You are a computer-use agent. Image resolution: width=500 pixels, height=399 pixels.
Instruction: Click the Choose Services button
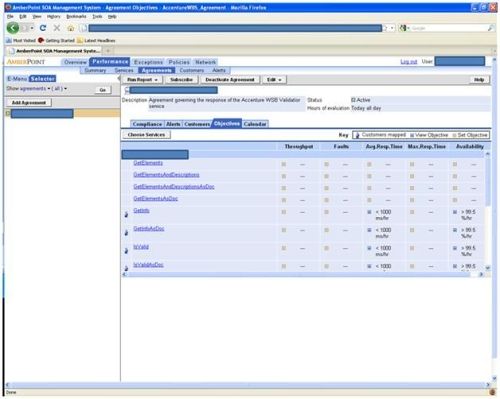pyautogui.click(x=146, y=135)
